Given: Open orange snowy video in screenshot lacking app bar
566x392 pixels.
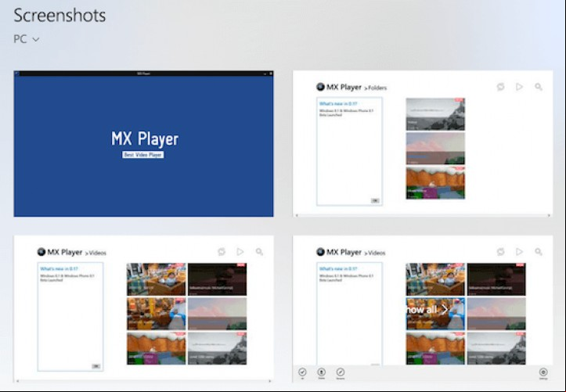Looking at the screenshot, I should pyautogui.click(x=157, y=348).
